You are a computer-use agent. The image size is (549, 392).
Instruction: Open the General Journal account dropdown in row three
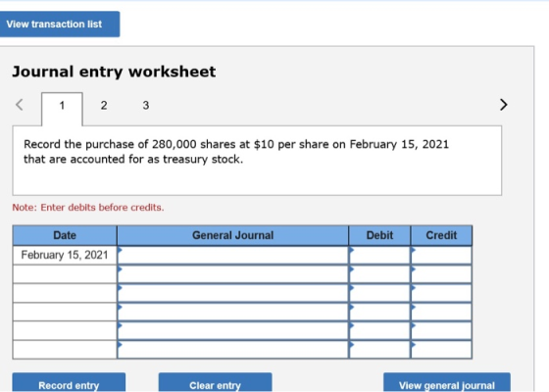point(233,293)
